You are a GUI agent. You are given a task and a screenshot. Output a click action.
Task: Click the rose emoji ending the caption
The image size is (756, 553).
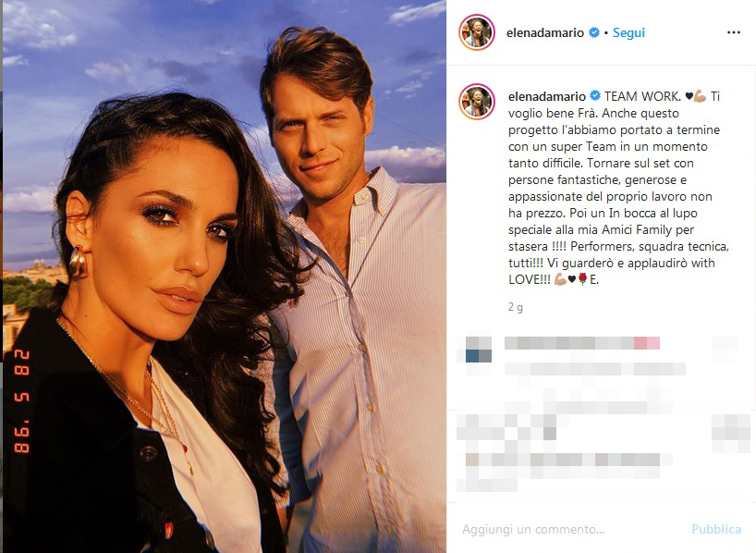[x=582, y=279]
